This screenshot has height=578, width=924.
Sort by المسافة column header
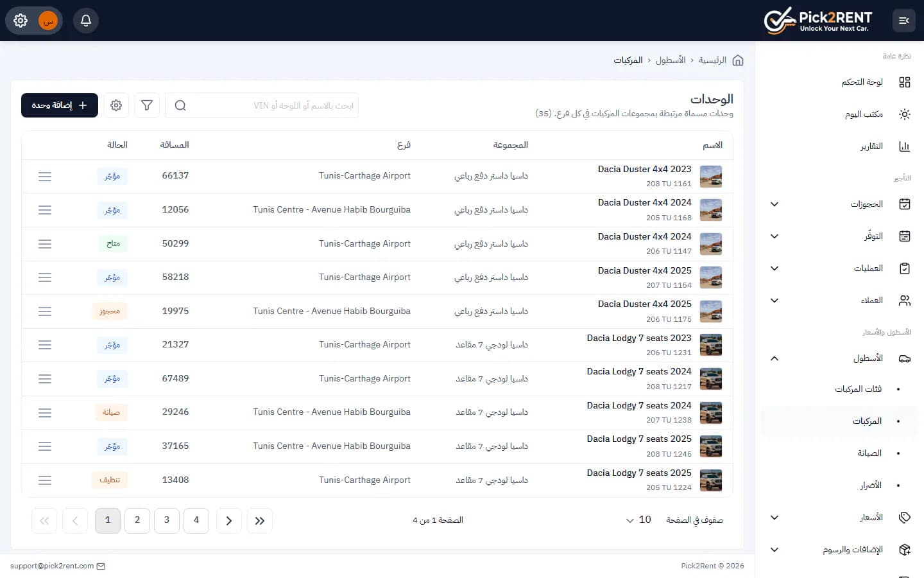pos(175,145)
